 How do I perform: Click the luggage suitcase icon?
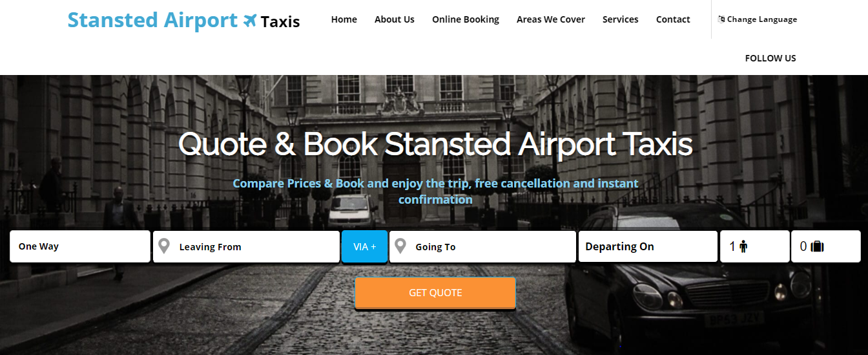coord(817,246)
